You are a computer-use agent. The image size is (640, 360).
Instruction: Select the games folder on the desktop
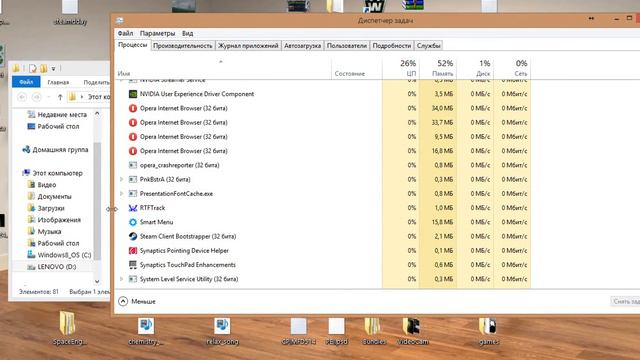(x=488, y=331)
